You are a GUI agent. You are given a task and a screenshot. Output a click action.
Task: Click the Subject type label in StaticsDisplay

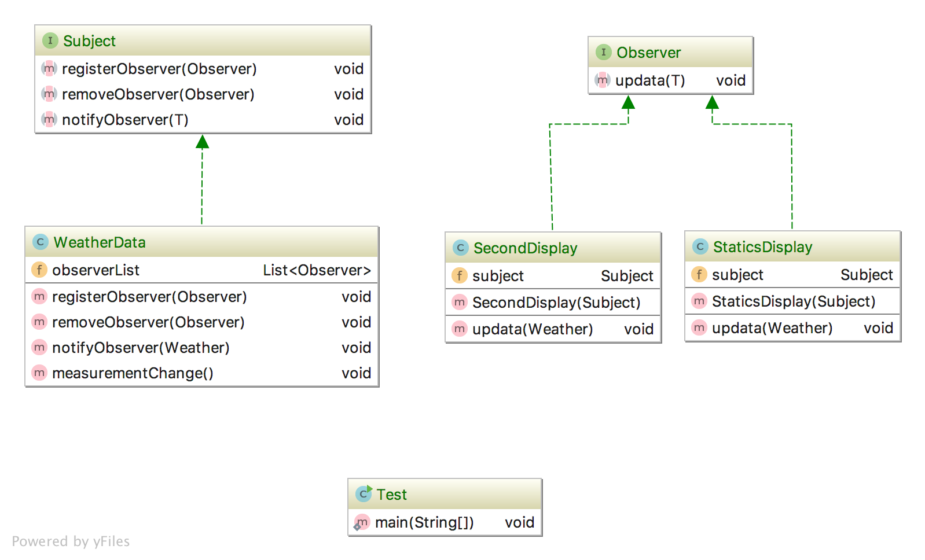click(x=867, y=275)
